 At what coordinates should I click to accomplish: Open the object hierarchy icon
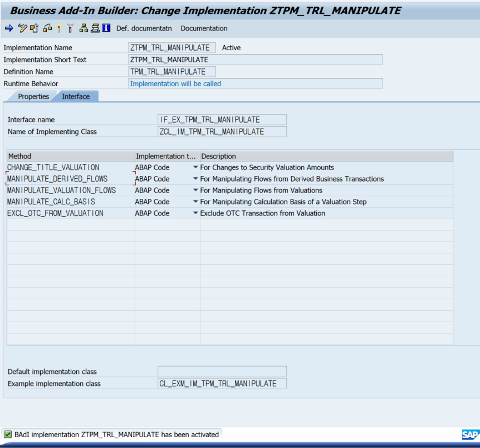pos(84,28)
